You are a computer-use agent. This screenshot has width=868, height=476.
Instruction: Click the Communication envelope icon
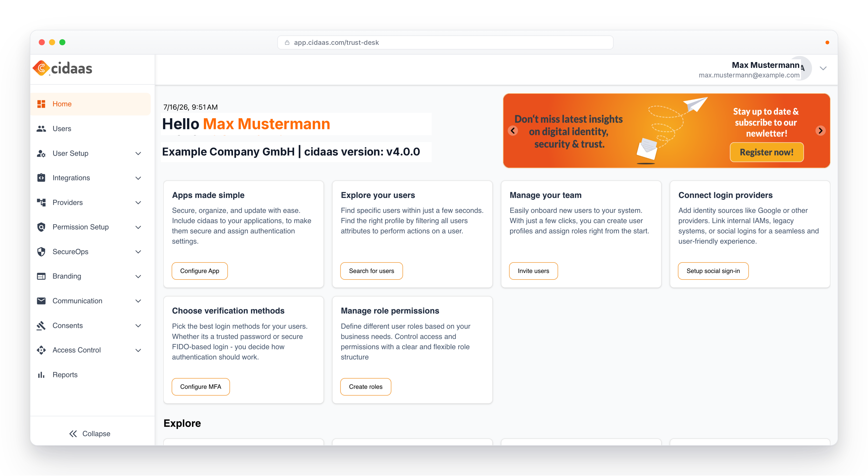(x=41, y=301)
